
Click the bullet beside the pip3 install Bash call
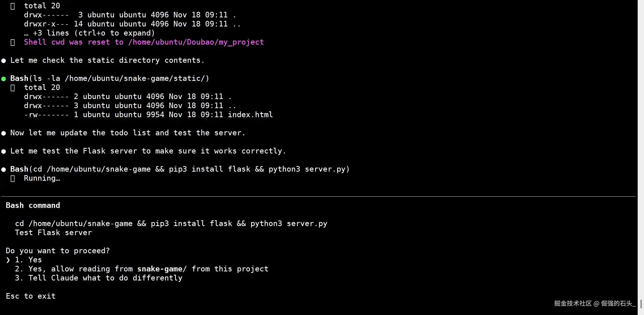[x=4, y=170]
